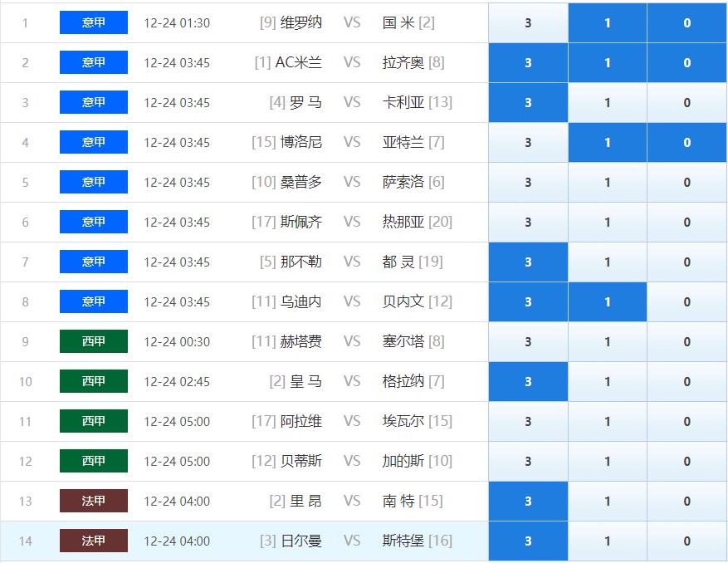Click the 西甲 league badge in row 9

click(94, 341)
